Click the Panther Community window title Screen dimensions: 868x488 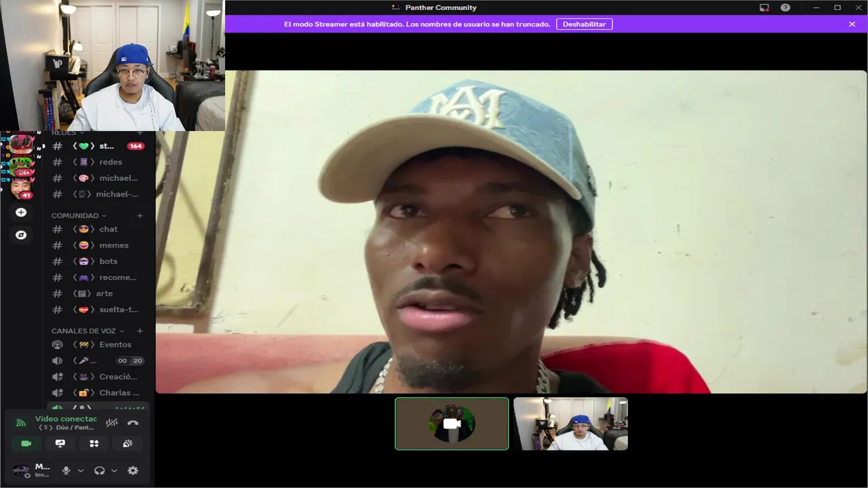pyautogui.click(x=441, y=7)
